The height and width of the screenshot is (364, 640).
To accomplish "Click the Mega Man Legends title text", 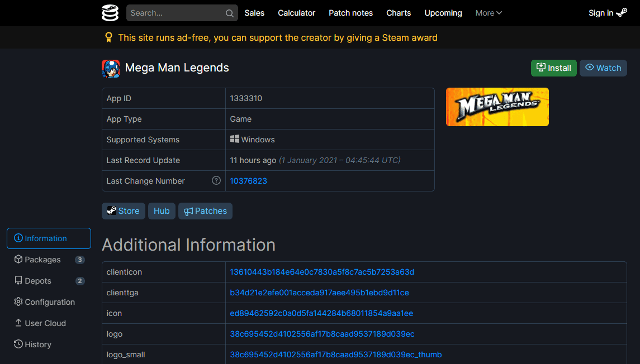I will (177, 68).
